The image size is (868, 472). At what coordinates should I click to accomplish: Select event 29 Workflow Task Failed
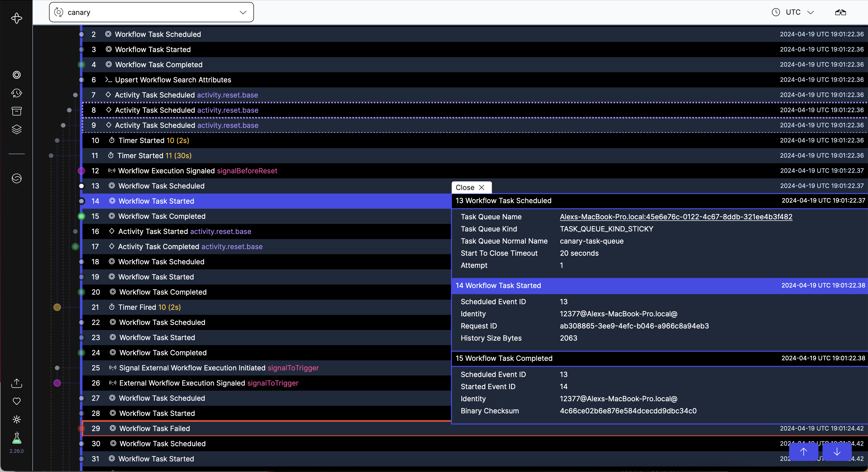(475, 428)
